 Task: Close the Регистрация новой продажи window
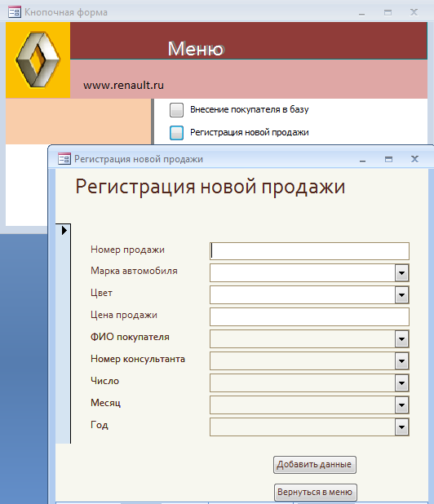tap(414, 159)
